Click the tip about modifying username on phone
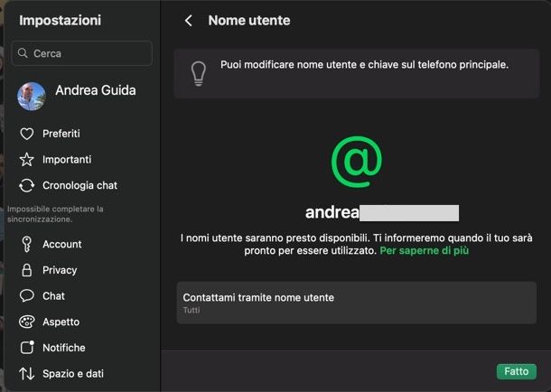The image size is (551, 392). pos(364,65)
